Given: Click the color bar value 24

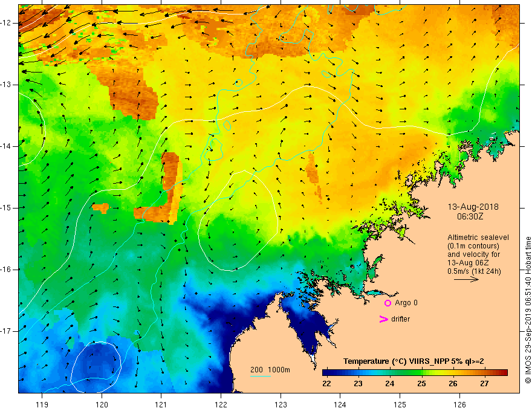Looking at the screenshot, I should tap(389, 384).
